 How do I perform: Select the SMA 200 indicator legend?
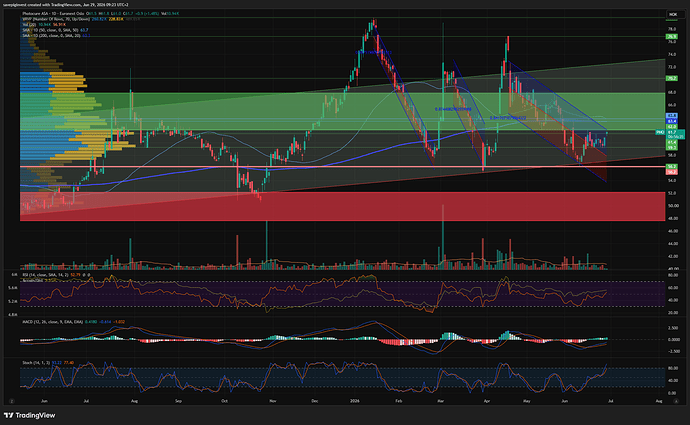(x=51, y=35)
